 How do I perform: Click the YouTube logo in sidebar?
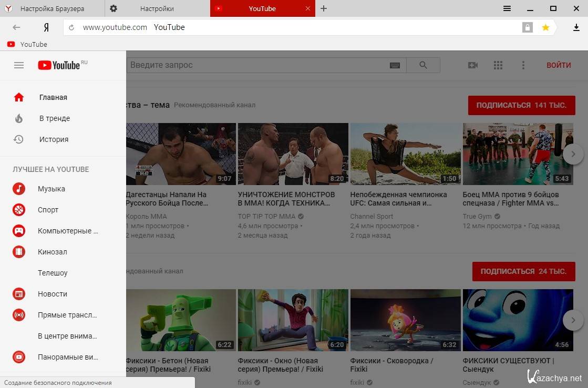click(59, 65)
